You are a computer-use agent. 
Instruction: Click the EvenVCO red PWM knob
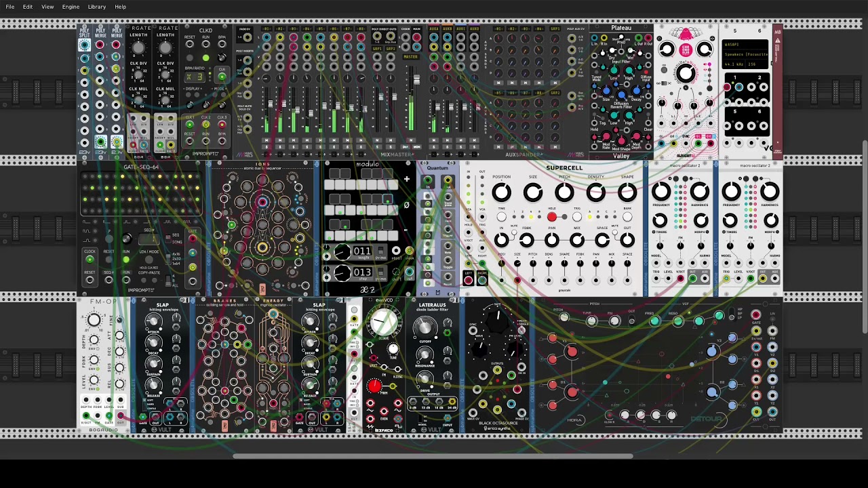point(374,386)
